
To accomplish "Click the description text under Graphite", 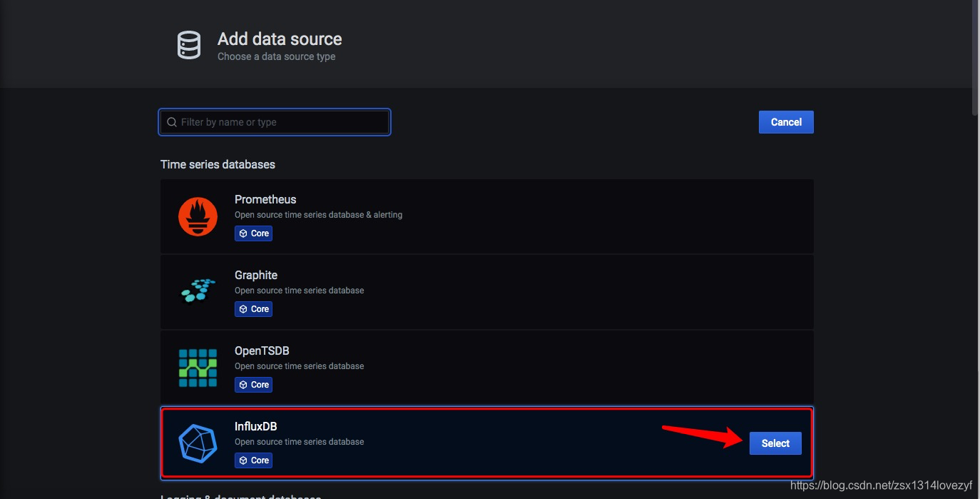I will coord(300,291).
